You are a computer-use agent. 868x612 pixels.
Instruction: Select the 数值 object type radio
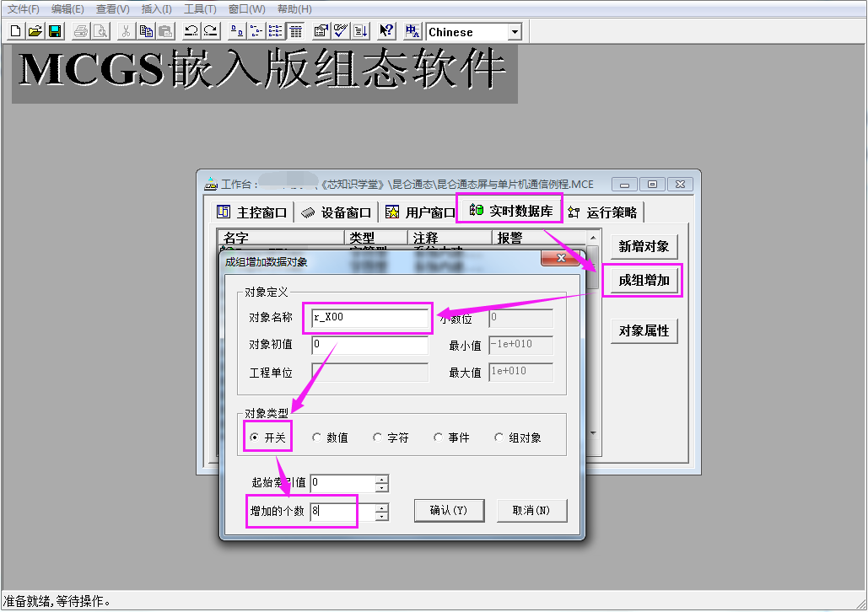click(x=330, y=438)
